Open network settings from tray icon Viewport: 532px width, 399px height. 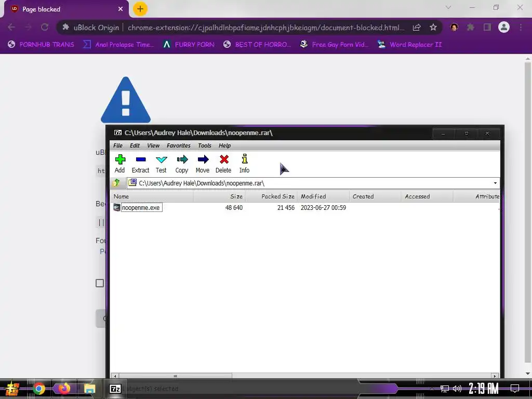click(x=445, y=389)
